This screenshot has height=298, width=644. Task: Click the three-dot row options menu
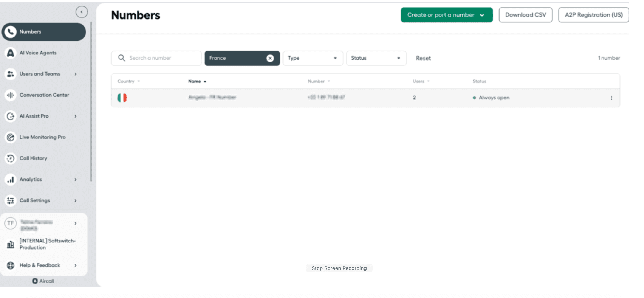(611, 98)
